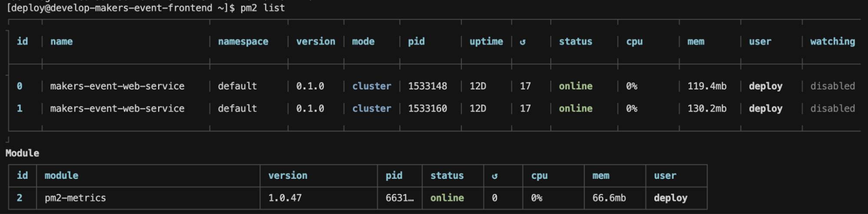Click pid value 1533160
The width and height of the screenshot is (868, 214).
point(427,109)
